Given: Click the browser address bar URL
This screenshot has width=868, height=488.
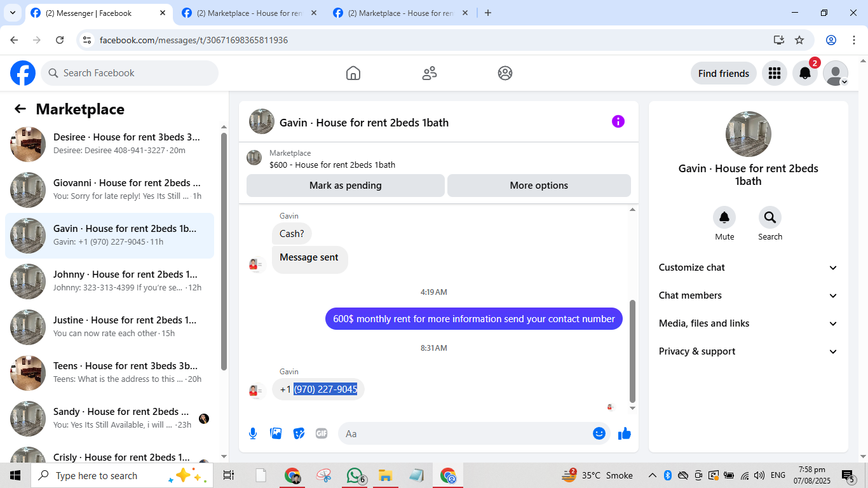Looking at the screenshot, I should click(194, 40).
